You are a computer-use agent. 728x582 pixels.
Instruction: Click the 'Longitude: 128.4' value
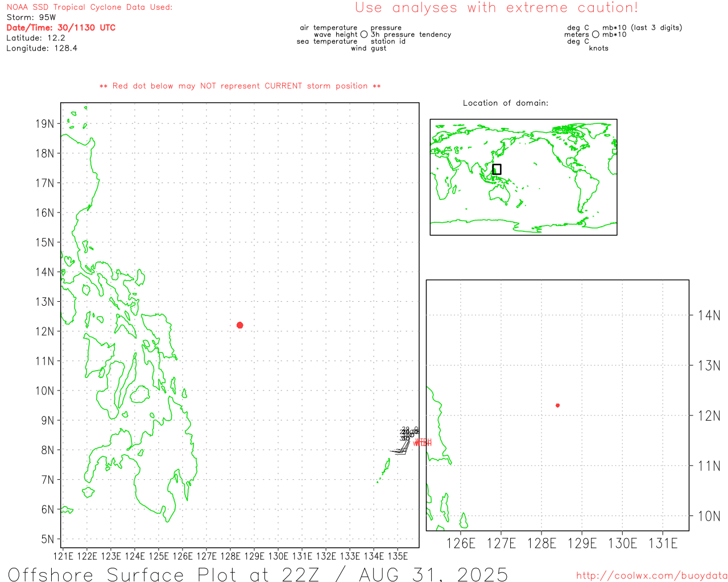[x=42, y=48]
